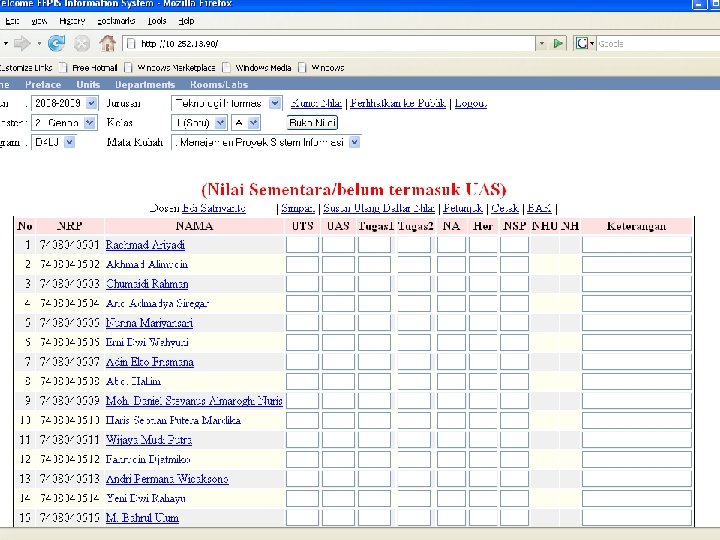Click the Google search box

tap(658, 44)
